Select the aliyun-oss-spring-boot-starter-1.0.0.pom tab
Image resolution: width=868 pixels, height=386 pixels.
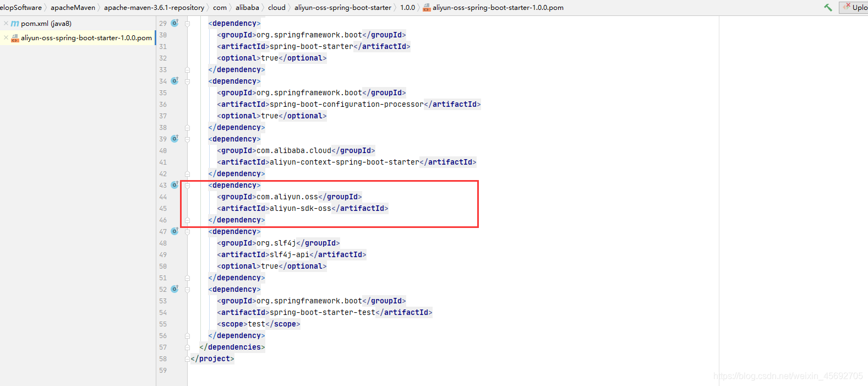tap(86, 38)
